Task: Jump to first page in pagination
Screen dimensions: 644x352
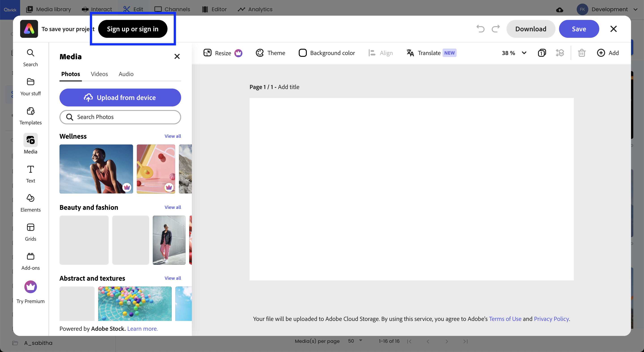Action: tap(409, 341)
